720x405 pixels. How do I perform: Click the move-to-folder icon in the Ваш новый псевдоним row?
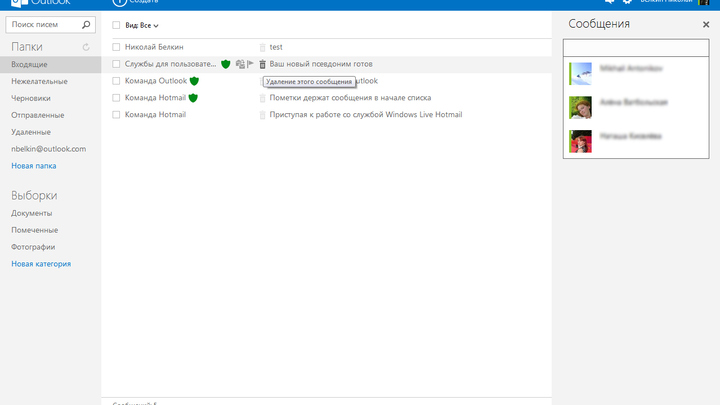click(x=240, y=64)
